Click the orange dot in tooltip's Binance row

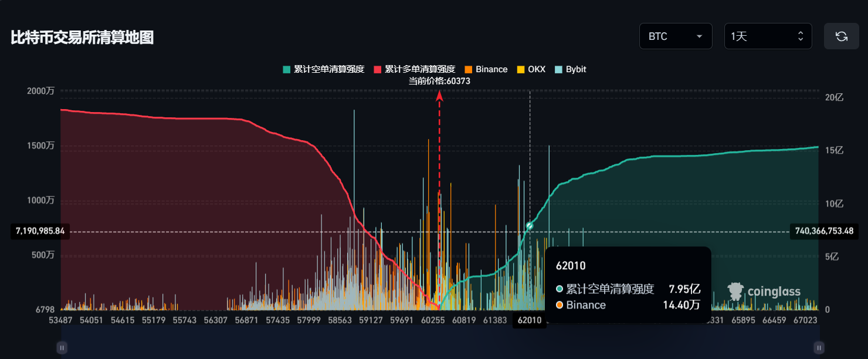560,305
